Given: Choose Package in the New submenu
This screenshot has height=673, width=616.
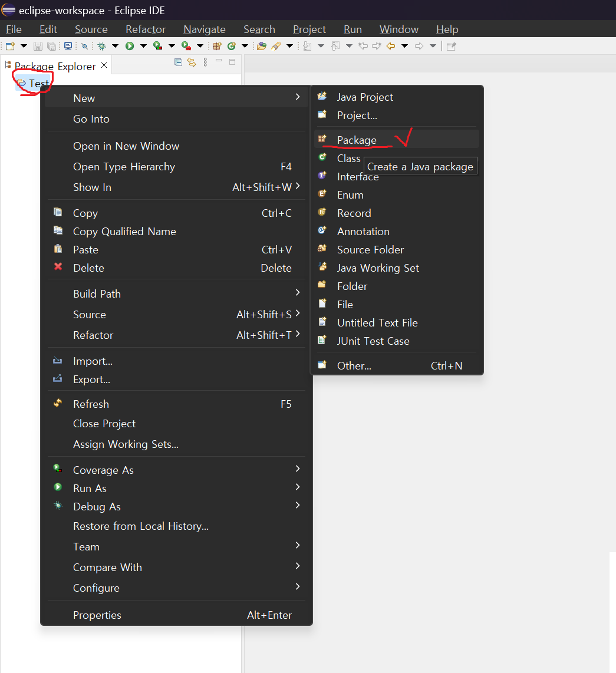Looking at the screenshot, I should [x=397, y=140].
